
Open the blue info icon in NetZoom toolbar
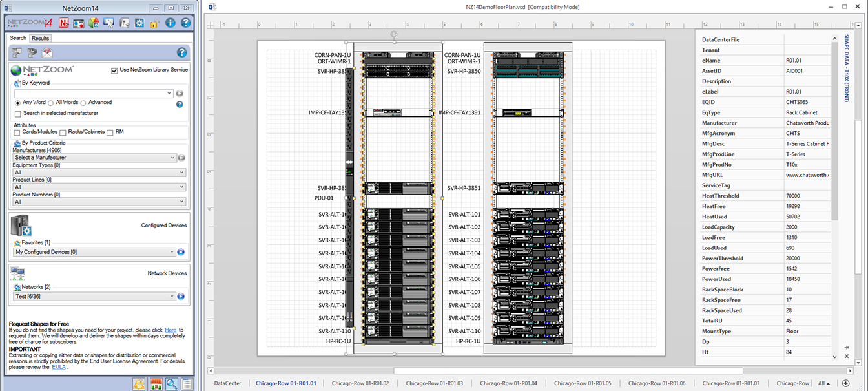(x=170, y=23)
